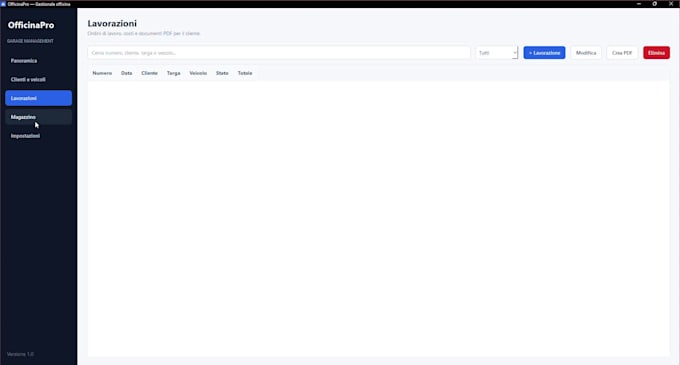The height and width of the screenshot is (365, 680).
Task: Expand the Tutti status filter dropdown
Action: coord(497,53)
